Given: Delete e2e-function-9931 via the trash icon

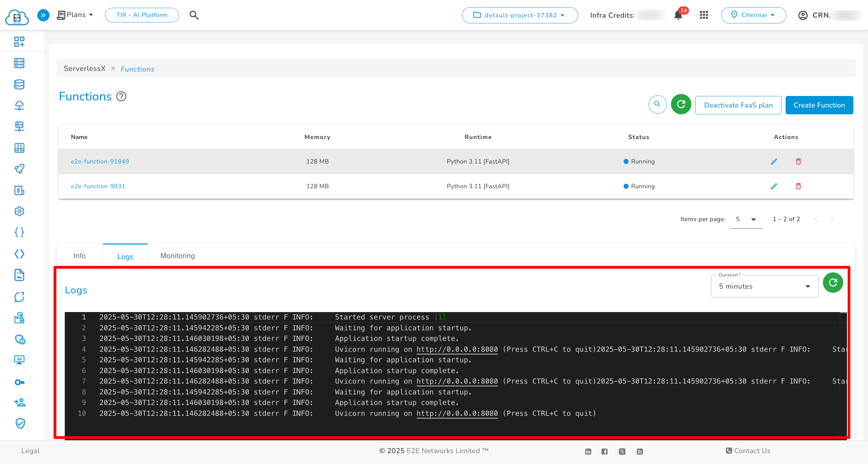Looking at the screenshot, I should pyautogui.click(x=798, y=186).
